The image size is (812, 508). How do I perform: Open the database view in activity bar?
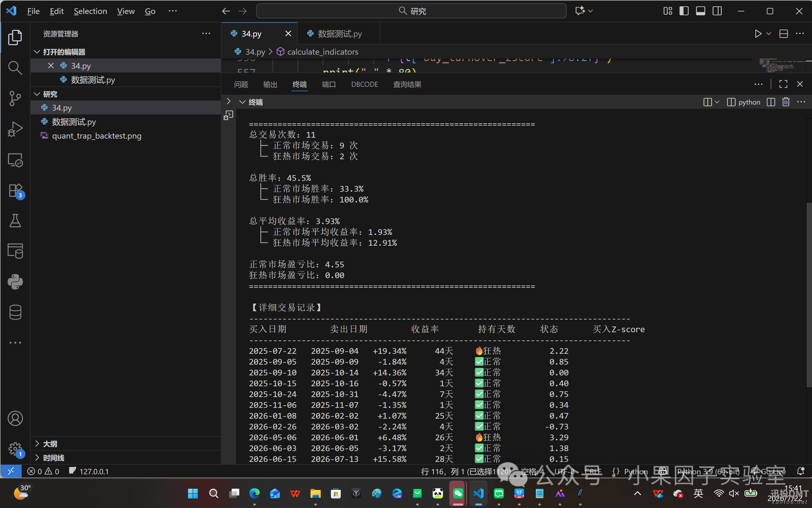click(15, 312)
